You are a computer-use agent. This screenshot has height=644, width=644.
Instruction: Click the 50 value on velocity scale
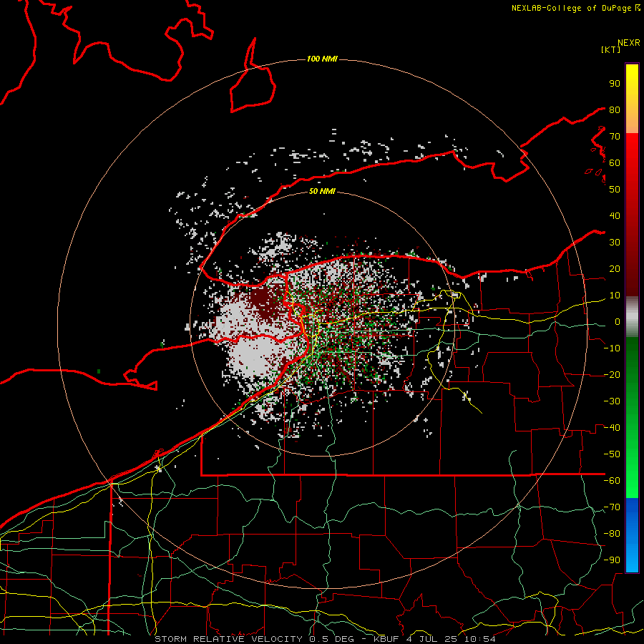(615, 190)
